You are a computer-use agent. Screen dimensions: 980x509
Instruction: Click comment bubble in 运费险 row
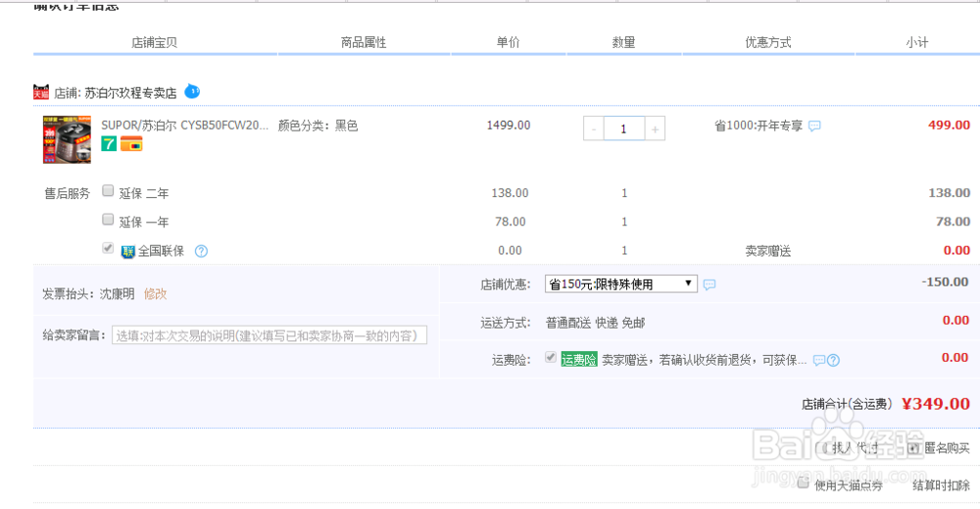(x=818, y=360)
